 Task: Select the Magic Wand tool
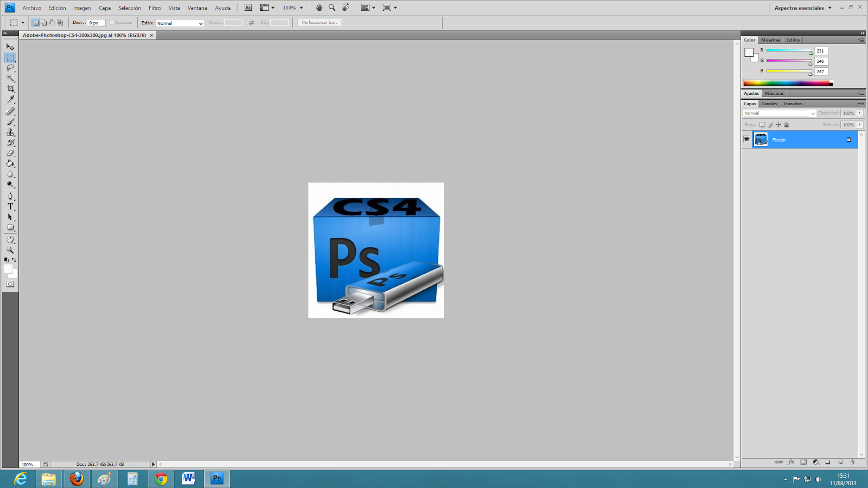pyautogui.click(x=10, y=79)
